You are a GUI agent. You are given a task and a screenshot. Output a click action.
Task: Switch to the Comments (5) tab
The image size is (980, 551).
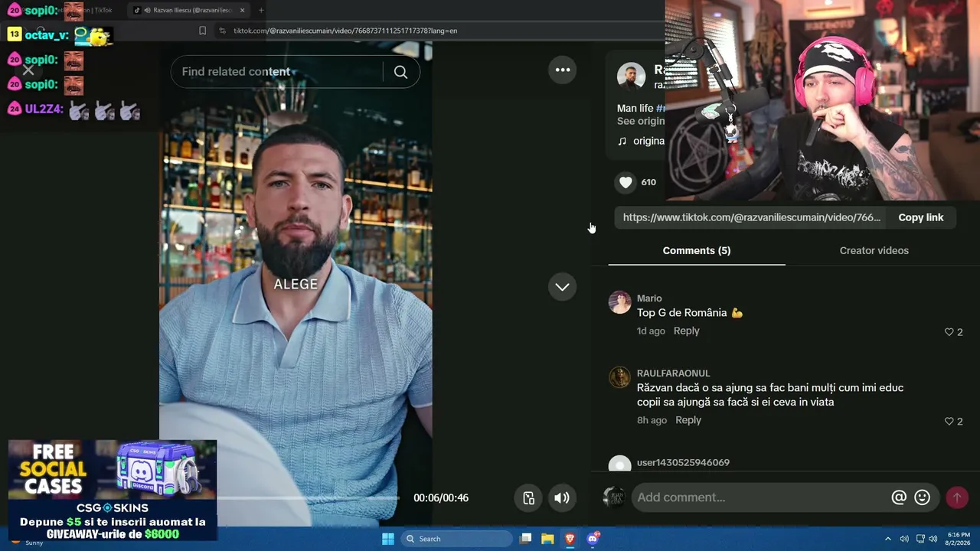click(697, 250)
